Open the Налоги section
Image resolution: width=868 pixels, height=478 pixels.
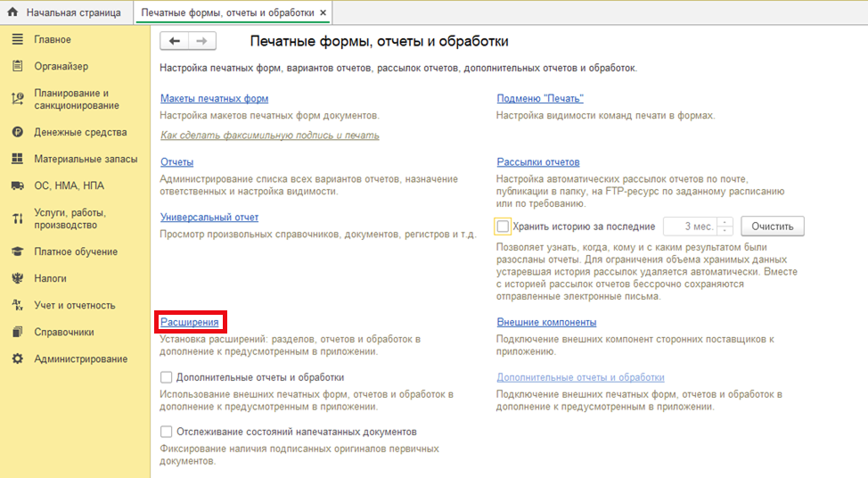click(x=51, y=278)
